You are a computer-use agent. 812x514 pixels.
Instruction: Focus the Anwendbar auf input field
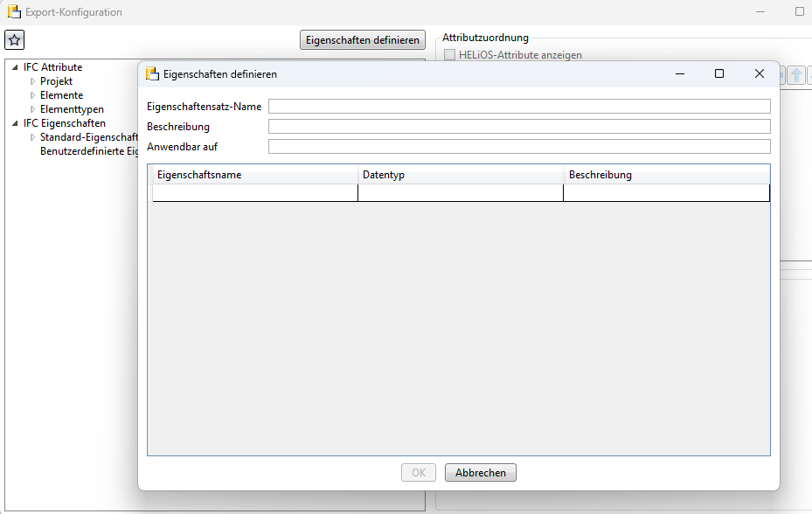pos(519,147)
